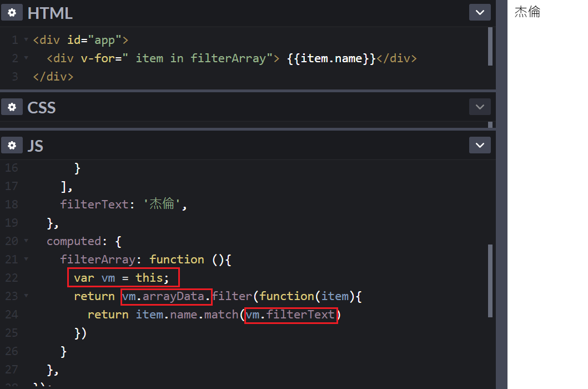Collapse the filter callback on line 23
The width and height of the screenshot is (588, 389).
26,296
